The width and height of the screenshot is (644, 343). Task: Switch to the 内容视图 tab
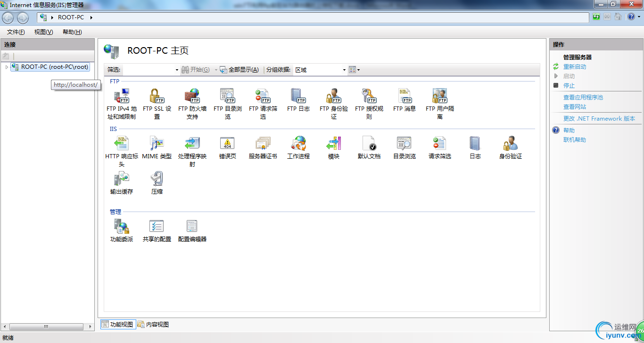[153, 324]
